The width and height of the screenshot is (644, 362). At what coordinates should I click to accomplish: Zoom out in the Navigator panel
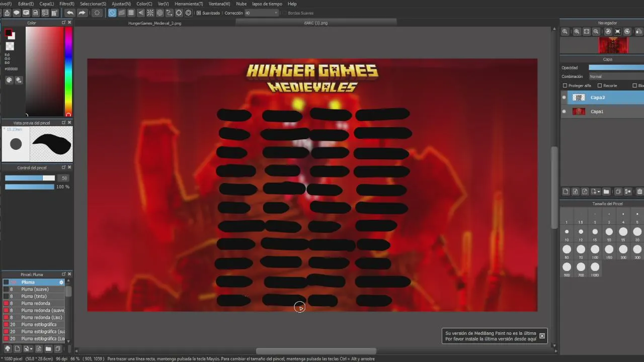click(596, 31)
